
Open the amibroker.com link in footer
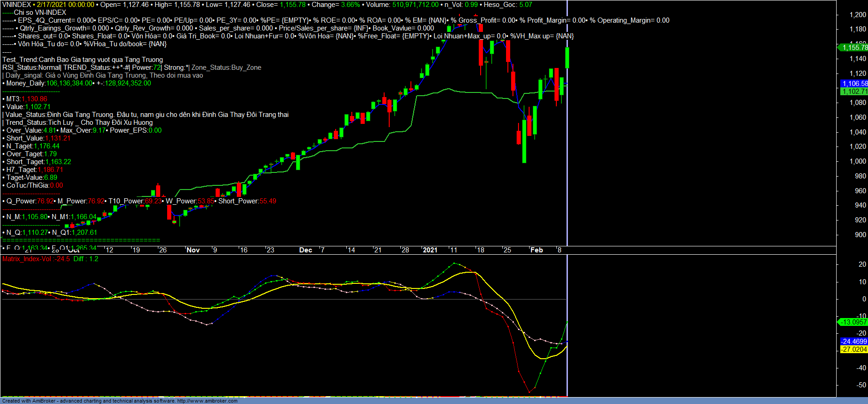[x=207, y=401]
